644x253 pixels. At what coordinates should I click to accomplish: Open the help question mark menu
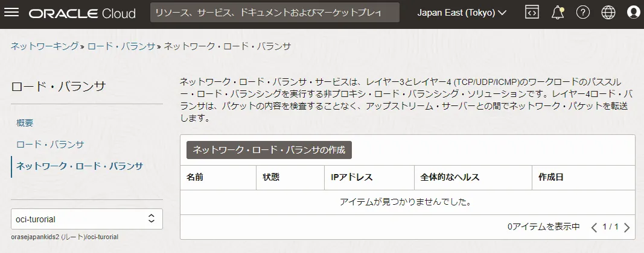583,13
